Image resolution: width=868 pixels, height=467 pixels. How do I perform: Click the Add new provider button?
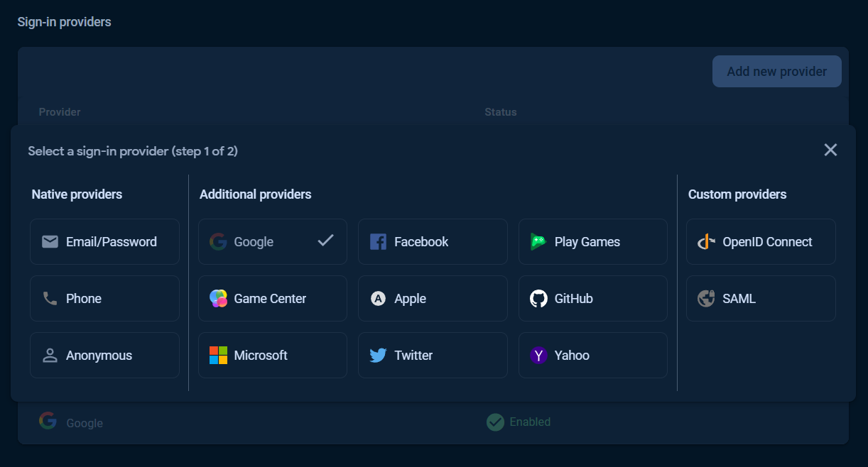point(776,71)
